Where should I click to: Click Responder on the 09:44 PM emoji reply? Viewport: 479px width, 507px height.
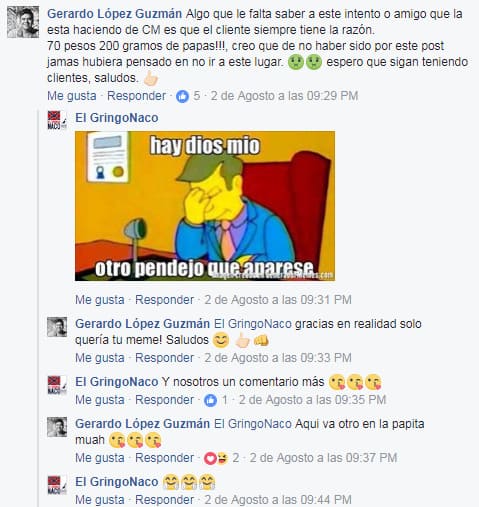(x=164, y=500)
